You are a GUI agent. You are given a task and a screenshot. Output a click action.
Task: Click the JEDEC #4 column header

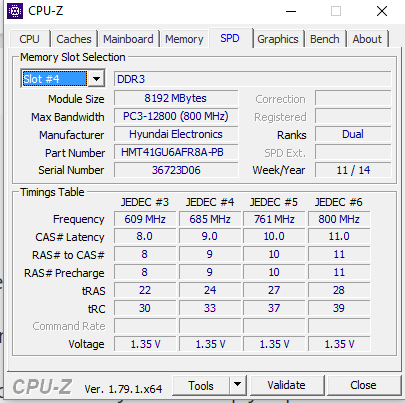click(x=210, y=202)
